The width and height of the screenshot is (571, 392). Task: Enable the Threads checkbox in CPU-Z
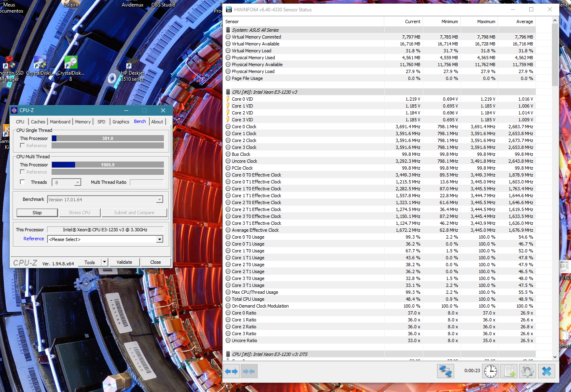click(22, 182)
